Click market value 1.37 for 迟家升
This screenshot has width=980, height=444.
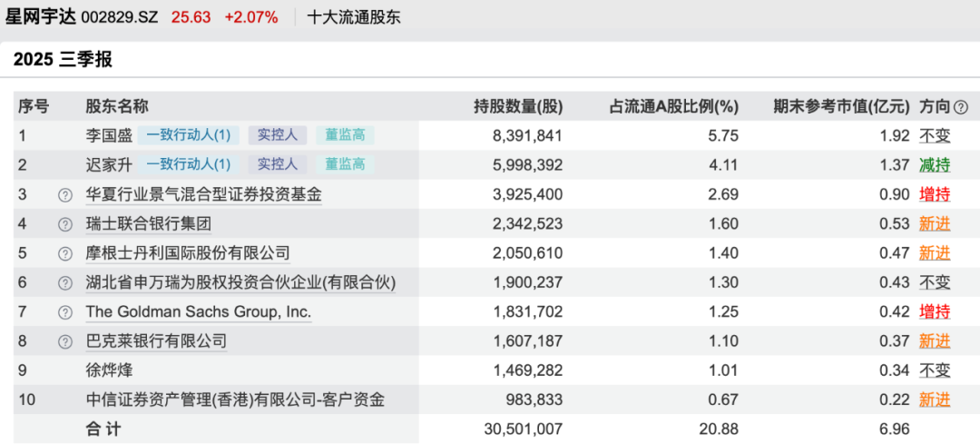click(x=896, y=165)
